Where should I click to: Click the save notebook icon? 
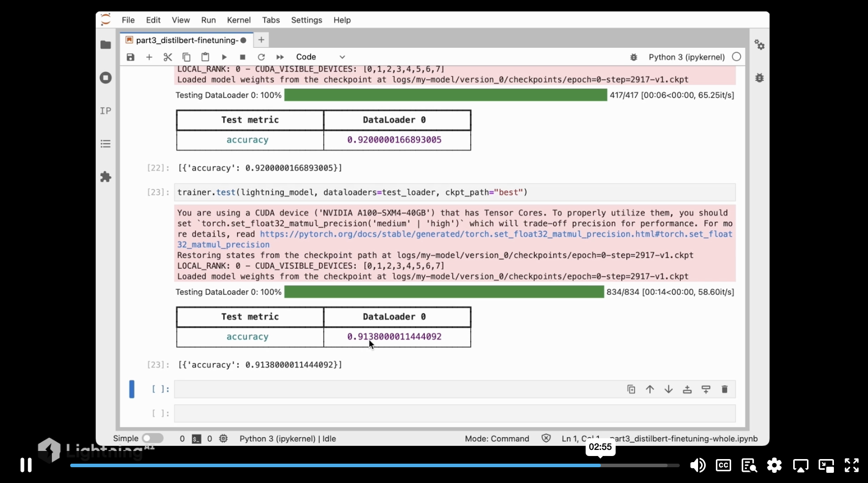coord(131,57)
